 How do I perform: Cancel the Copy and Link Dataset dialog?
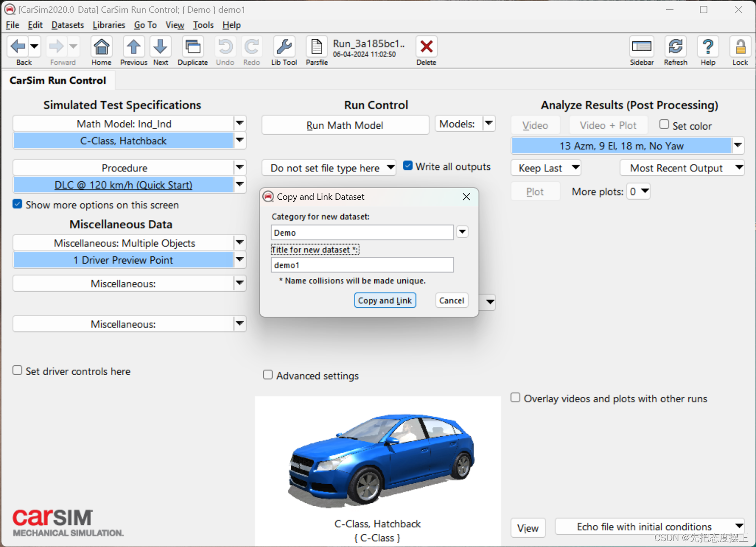451,301
